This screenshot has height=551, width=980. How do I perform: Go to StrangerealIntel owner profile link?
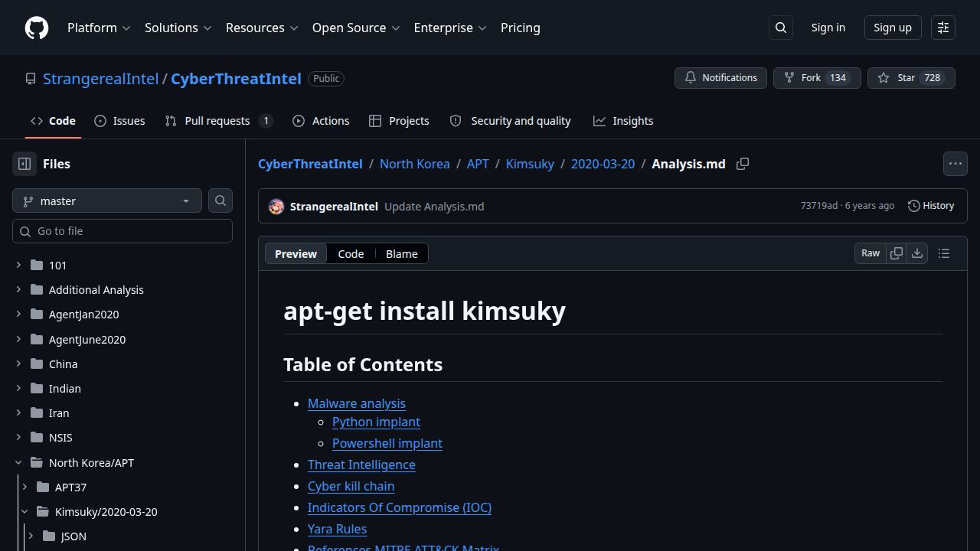[100, 79]
